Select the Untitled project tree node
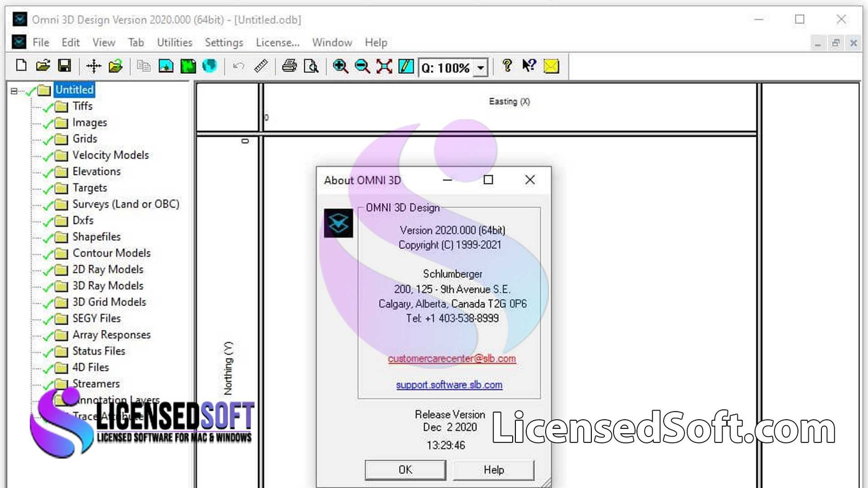Screen dimensions: 868x488 click(x=74, y=89)
